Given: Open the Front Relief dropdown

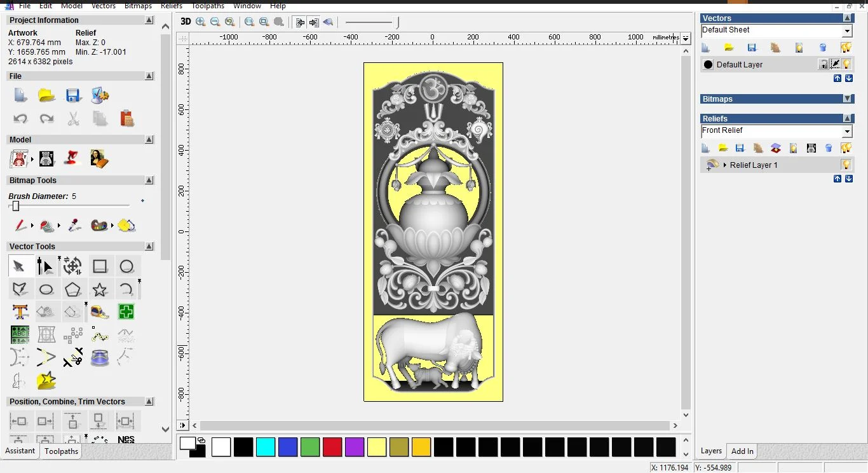Looking at the screenshot, I should (847, 130).
